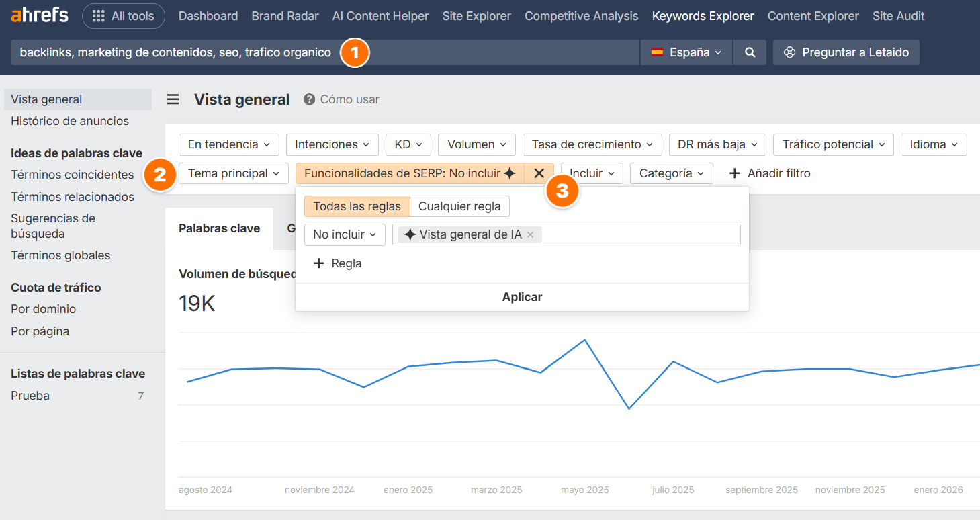Select Keywords Explorer in navigation
This screenshot has width=980, height=520.
click(x=703, y=16)
